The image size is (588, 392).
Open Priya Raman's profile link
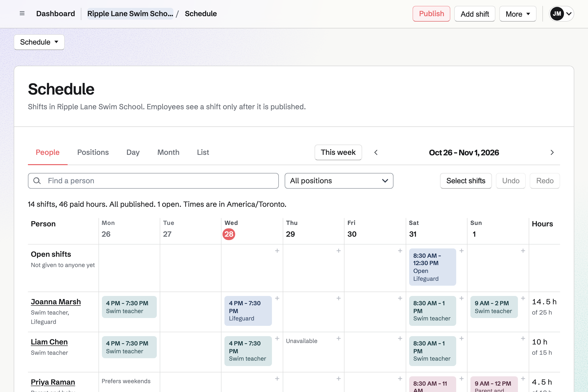click(53, 382)
